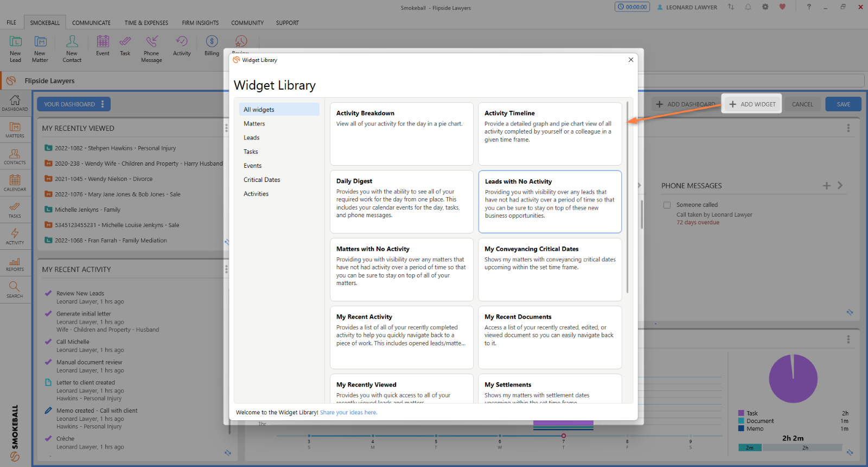Screen dimensions: 868x467
Task: Switch to the TIME & EXPENSES tab
Action: click(x=146, y=23)
